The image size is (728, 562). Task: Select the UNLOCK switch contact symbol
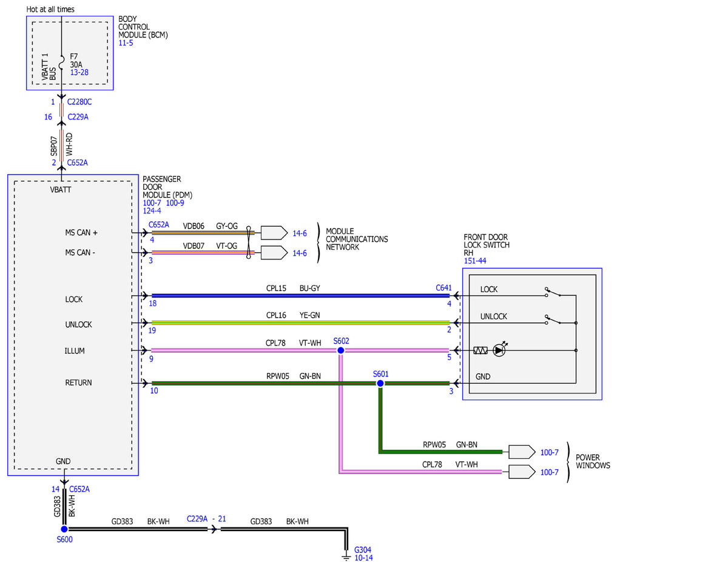(552, 319)
